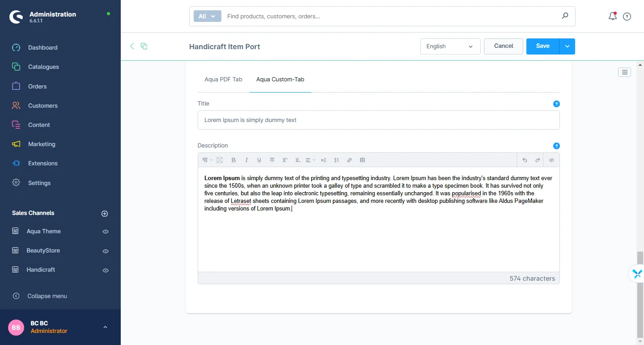Apply strikethrough to text
This screenshot has height=345, width=644.
tap(272, 160)
